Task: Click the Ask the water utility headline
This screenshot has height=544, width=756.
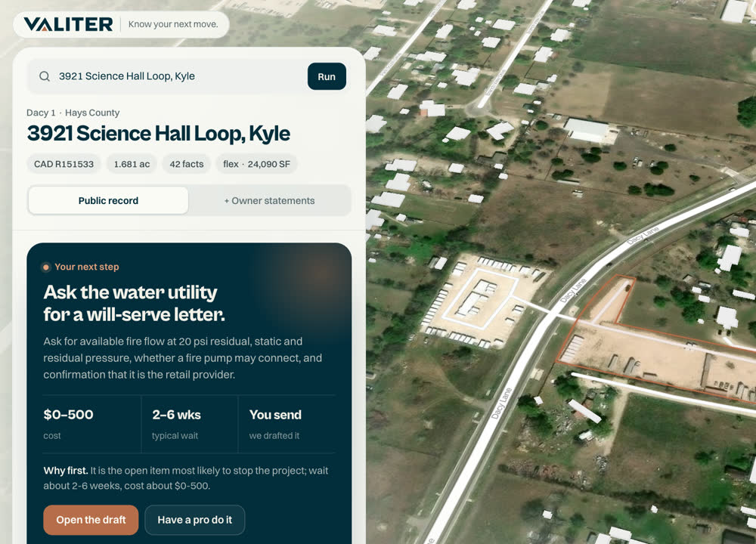Action: coord(134,303)
